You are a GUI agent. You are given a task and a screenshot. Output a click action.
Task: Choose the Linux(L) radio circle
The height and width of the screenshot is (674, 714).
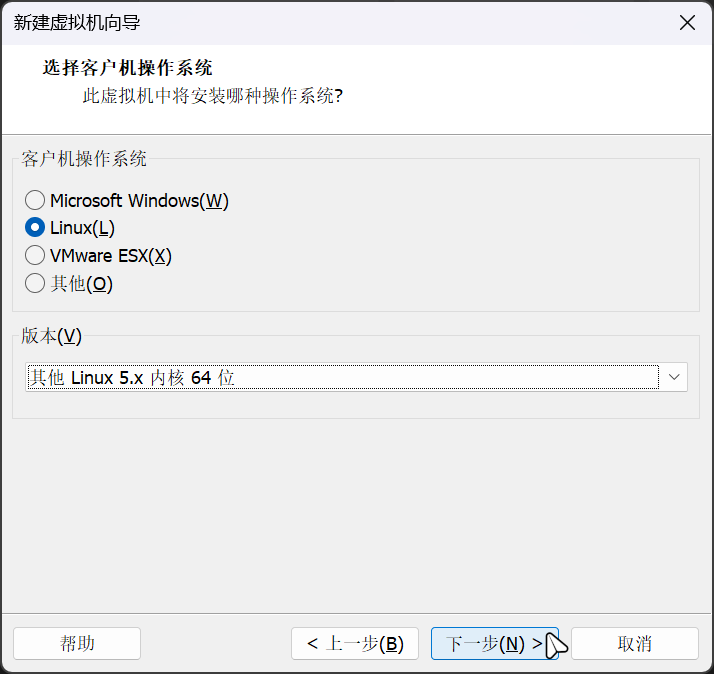tap(35, 228)
